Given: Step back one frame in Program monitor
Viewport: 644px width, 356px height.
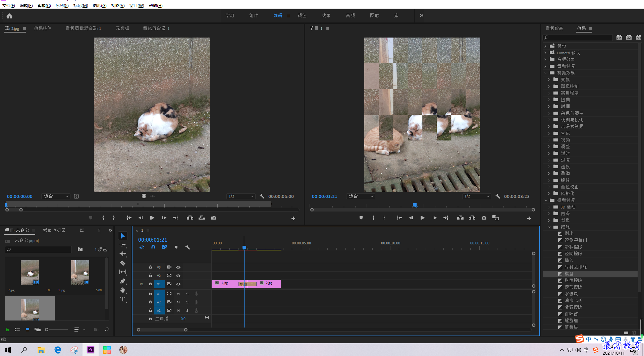Looking at the screenshot, I should click(411, 218).
